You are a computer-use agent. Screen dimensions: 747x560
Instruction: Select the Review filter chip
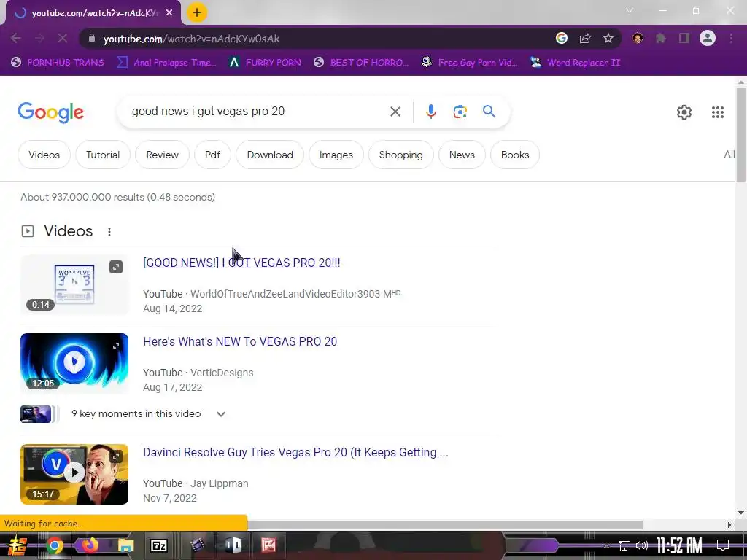(x=163, y=155)
